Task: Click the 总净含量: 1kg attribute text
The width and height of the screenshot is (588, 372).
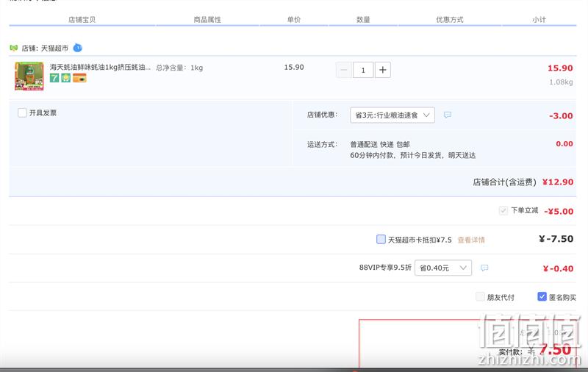Action: pos(179,68)
